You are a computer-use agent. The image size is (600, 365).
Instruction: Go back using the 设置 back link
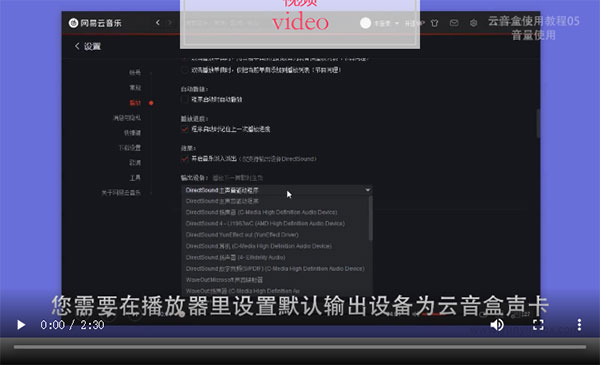click(x=88, y=46)
